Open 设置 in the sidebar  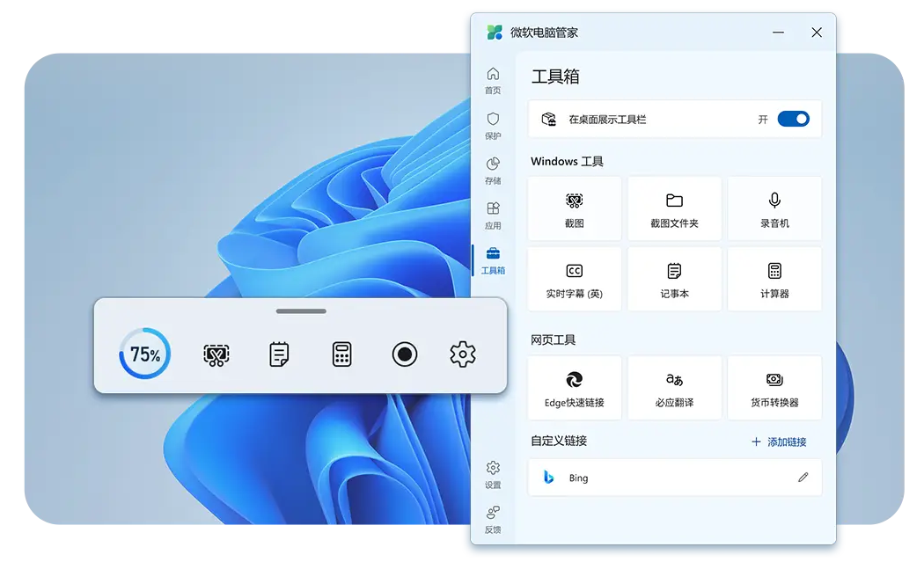(493, 475)
